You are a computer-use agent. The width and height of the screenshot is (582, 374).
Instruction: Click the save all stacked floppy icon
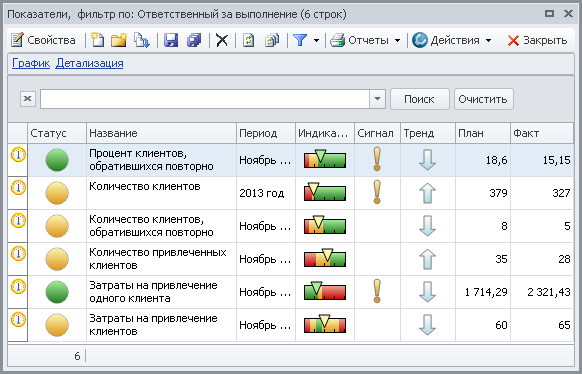pos(194,40)
